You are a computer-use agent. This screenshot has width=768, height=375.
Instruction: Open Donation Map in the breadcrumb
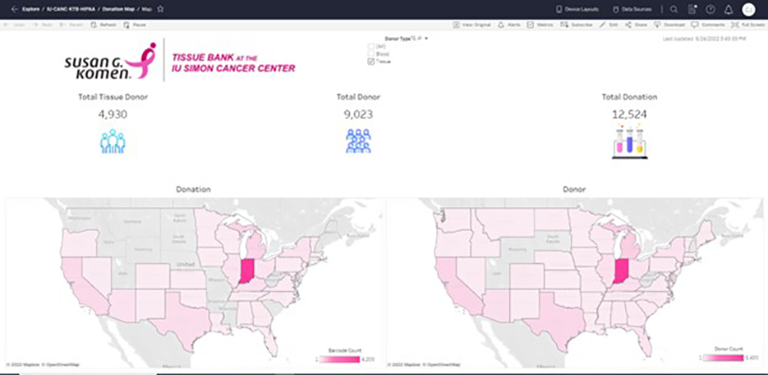[119, 9]
